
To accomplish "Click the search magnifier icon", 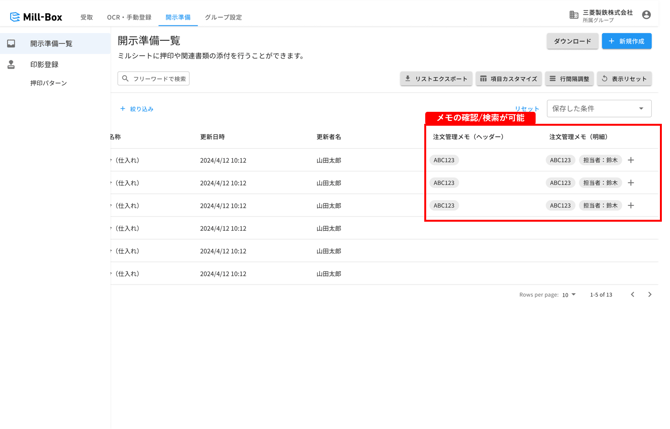I will (125, 79).
